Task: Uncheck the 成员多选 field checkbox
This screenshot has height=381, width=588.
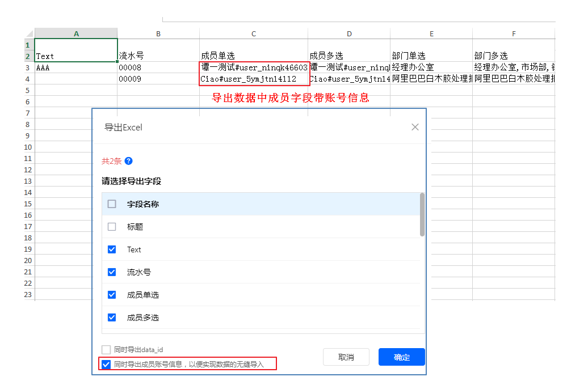Action: 112,317
